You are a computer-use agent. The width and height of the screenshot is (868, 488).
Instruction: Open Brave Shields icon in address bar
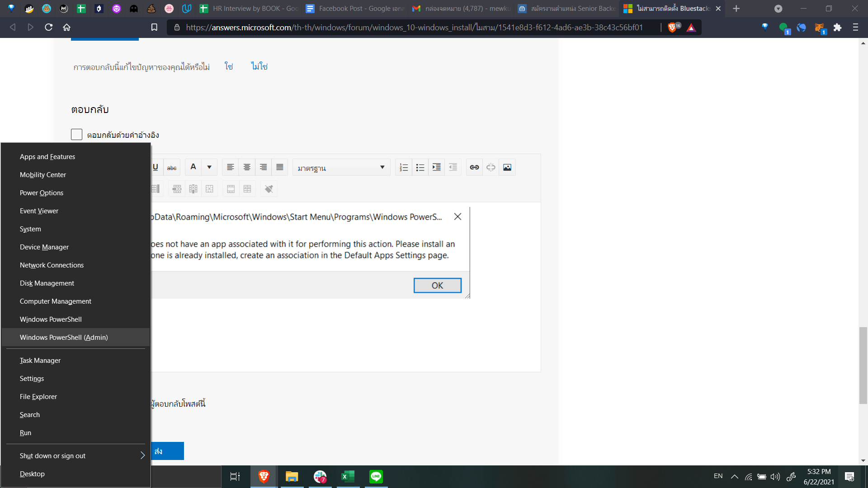pos(673,28)
